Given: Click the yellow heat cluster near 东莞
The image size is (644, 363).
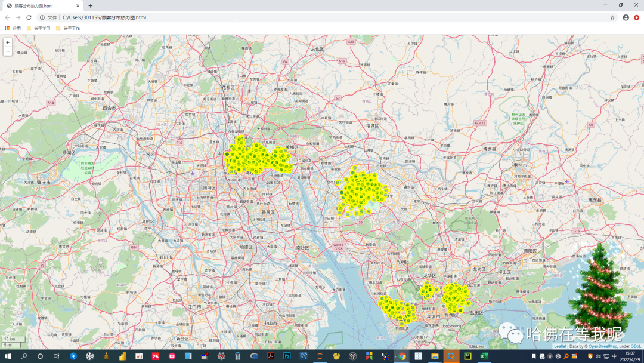Looking at the screenshot, I should [x=361, y=190].
